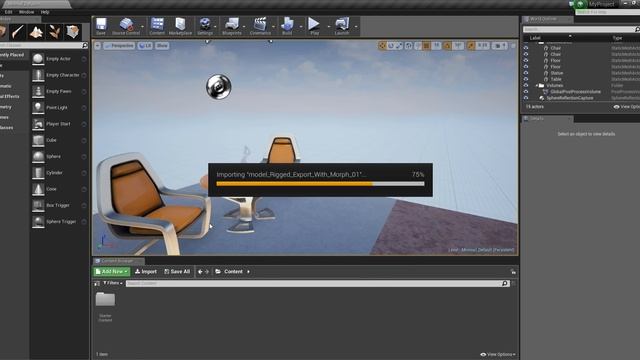The image size is (640, 360).
Task: Select the World Outliner tab
Action: pos(547,19)
